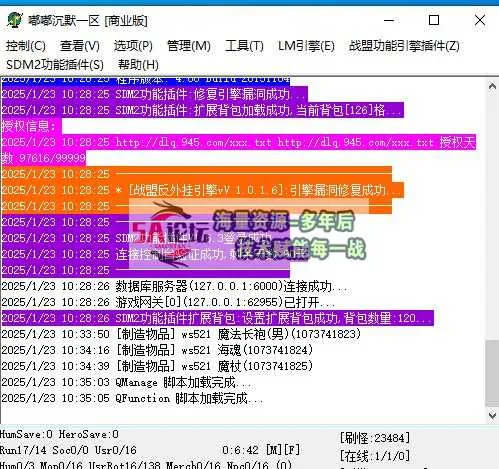Minimize the server window
This screenshot has height=469, width=499.
point(389,20)
